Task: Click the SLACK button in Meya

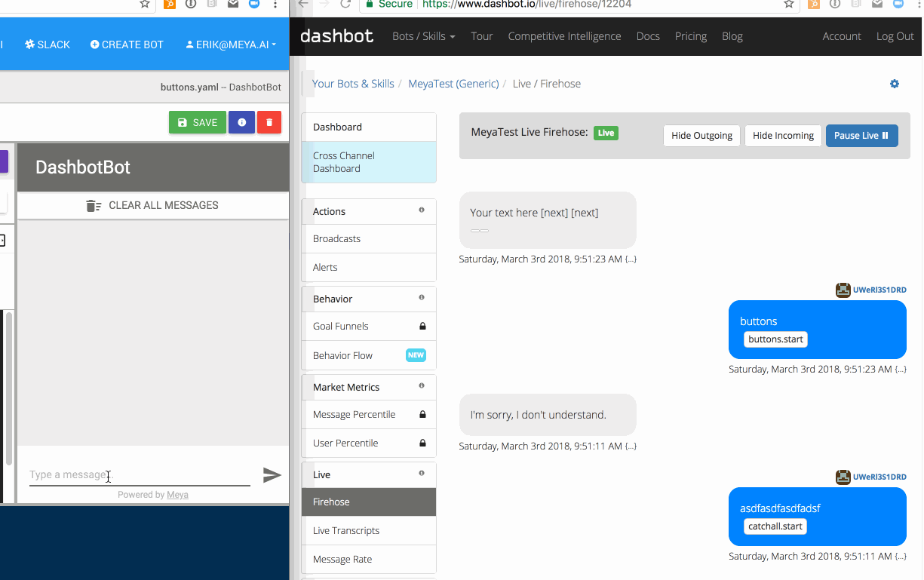Action: pyautogui.click(x=48, y=44)
